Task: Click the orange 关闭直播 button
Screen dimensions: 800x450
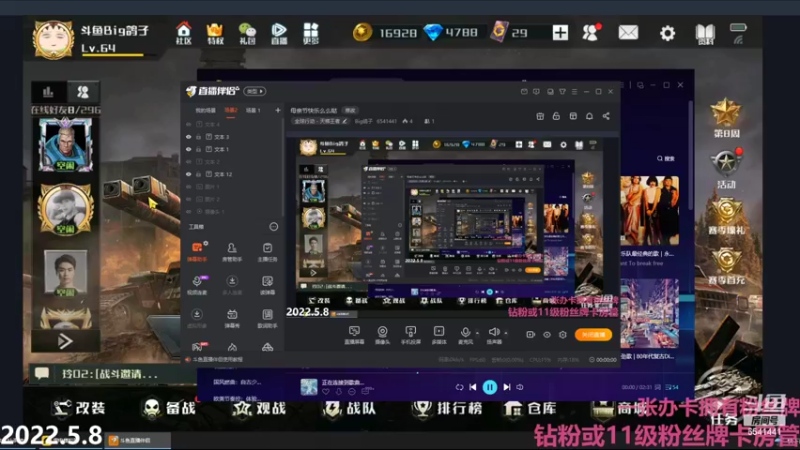Action: coord(593,335)
